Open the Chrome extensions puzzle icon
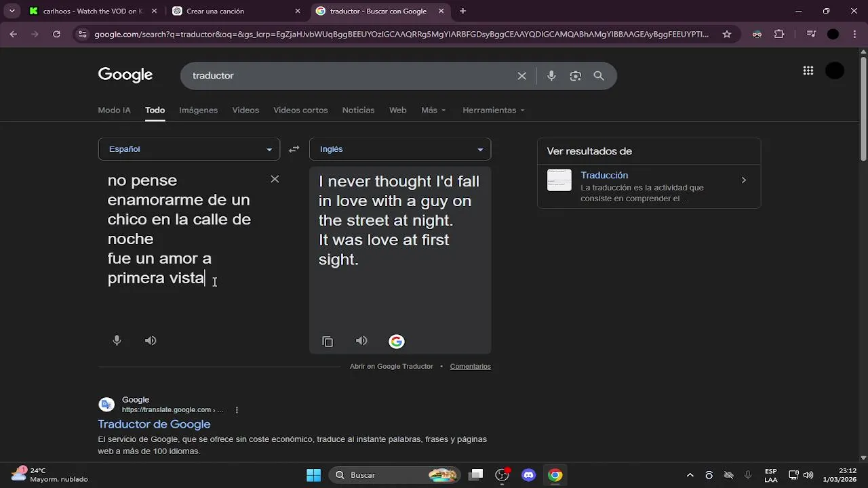Image resolution: width=868 pixels, height=488 pixels. click(779, 34)
